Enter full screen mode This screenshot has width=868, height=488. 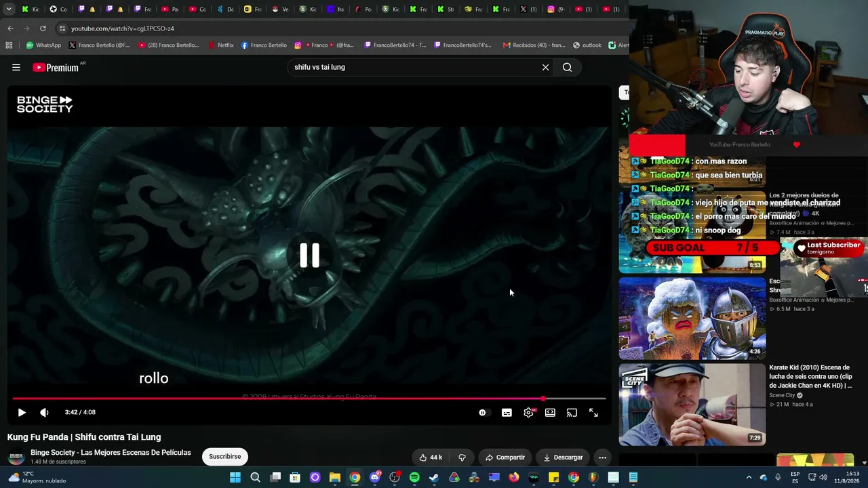593,412
